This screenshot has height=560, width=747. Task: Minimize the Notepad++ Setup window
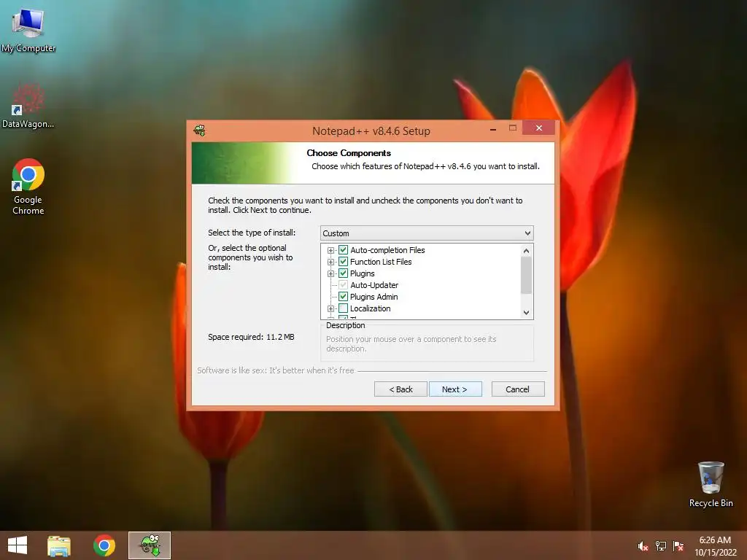click(493, 128)
